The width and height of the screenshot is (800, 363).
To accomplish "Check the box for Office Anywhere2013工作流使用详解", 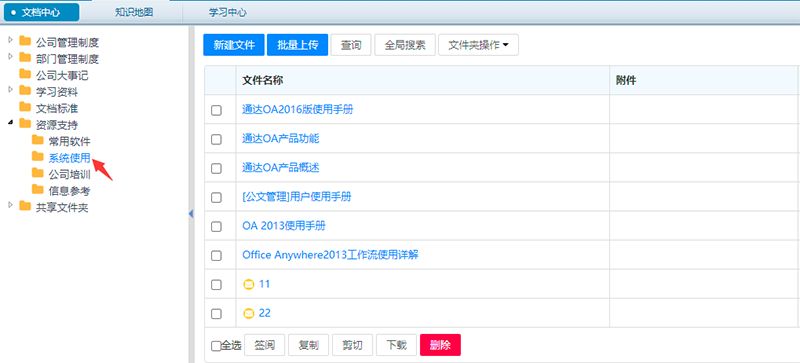I will tap(216, 255).
